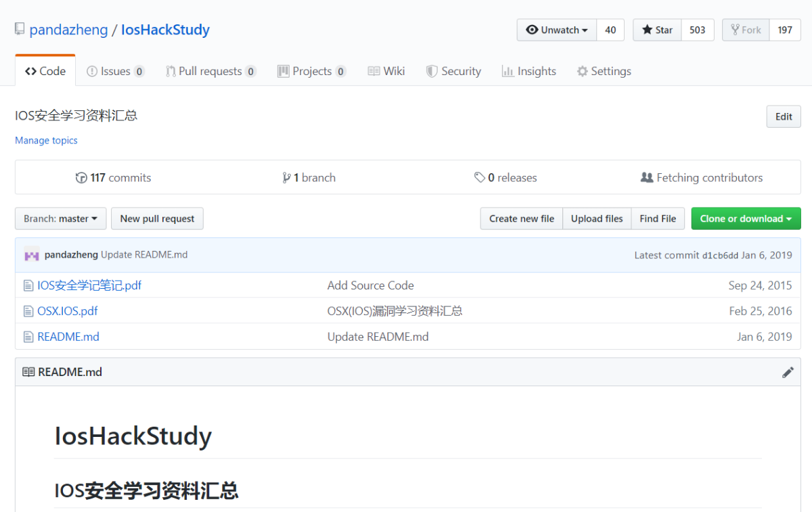Open the README.md file in list
Screen dimensions: 812x512
coord(68,337)
